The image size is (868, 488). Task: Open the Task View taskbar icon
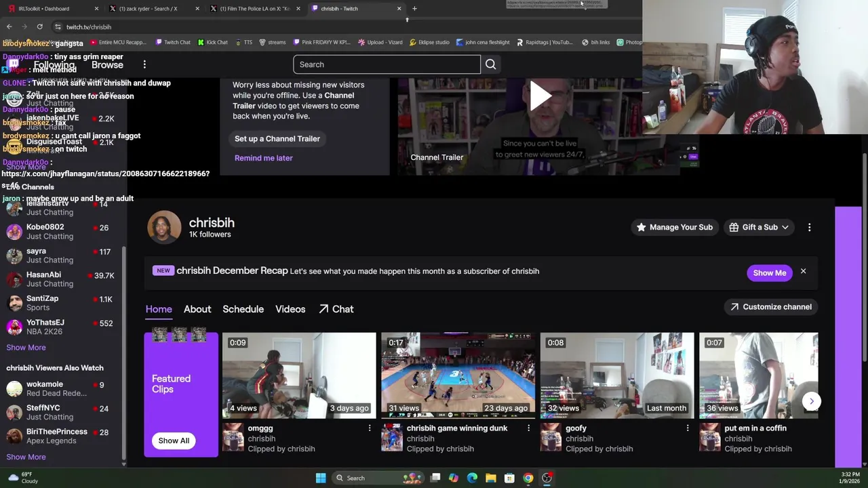[x=435, y=478]
